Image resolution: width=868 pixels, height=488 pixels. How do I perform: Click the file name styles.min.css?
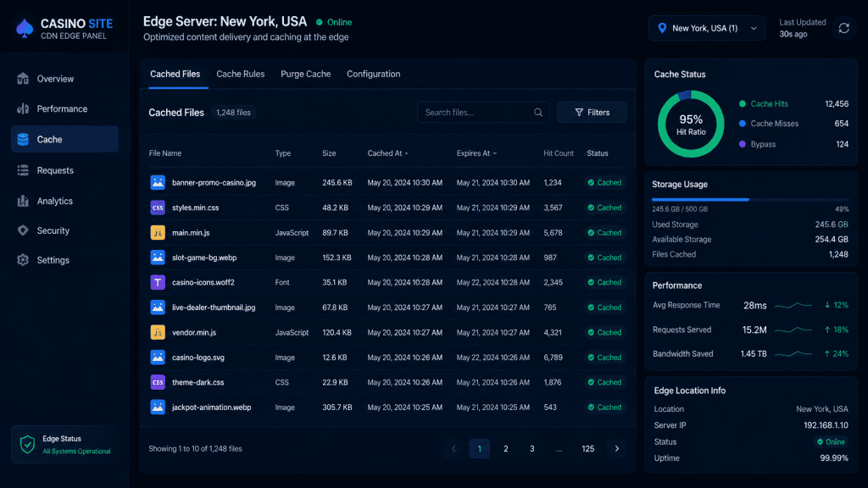(196, 208)
